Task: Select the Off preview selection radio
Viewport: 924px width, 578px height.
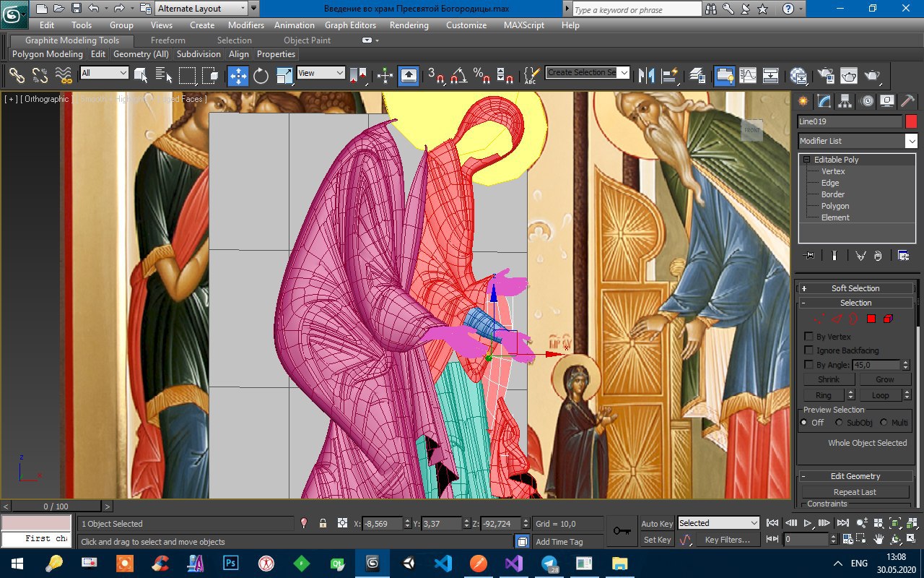Action: tap(804, 423)
